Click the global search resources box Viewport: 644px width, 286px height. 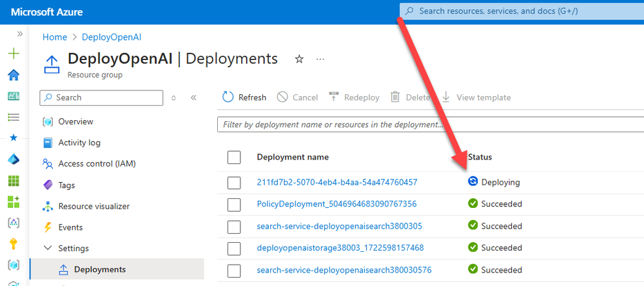click(x=522, y=11)
